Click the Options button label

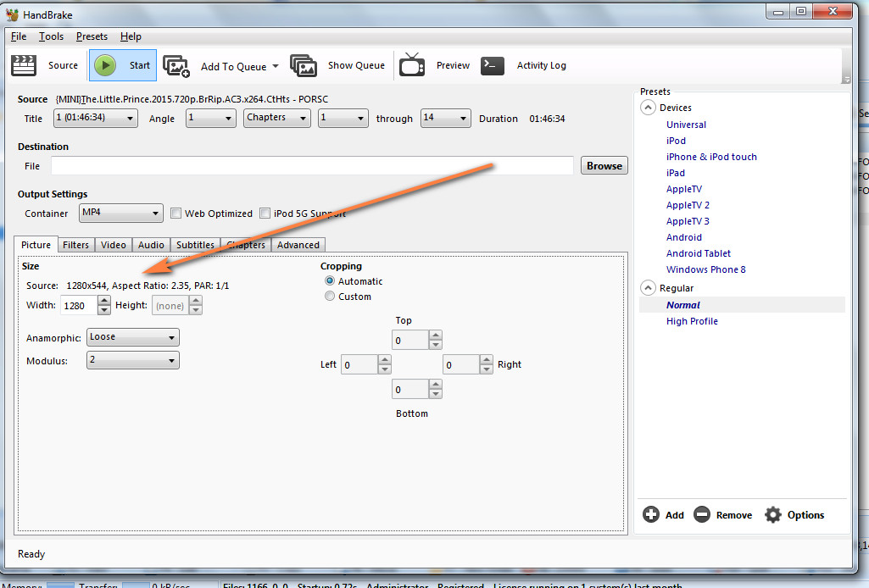805,515
